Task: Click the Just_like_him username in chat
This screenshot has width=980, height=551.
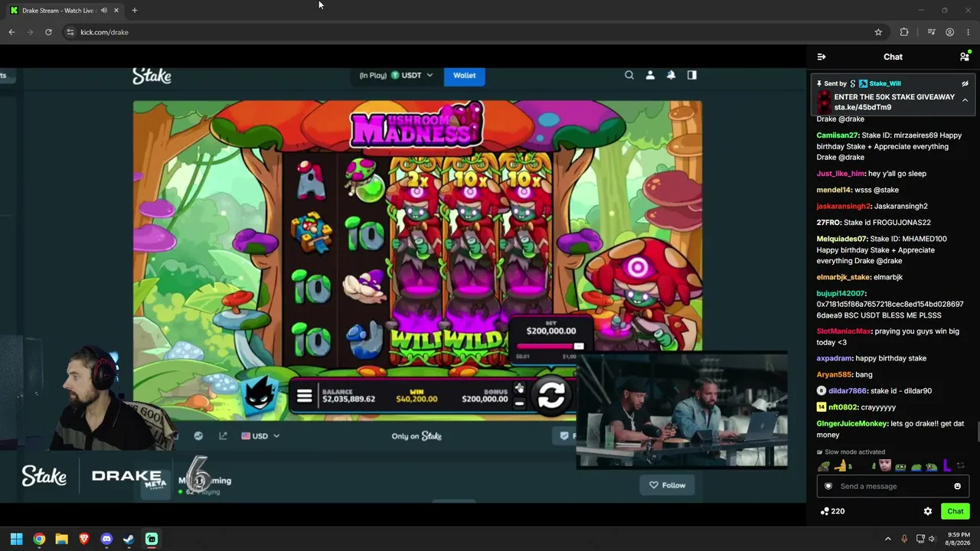Action: pos(841,174)
